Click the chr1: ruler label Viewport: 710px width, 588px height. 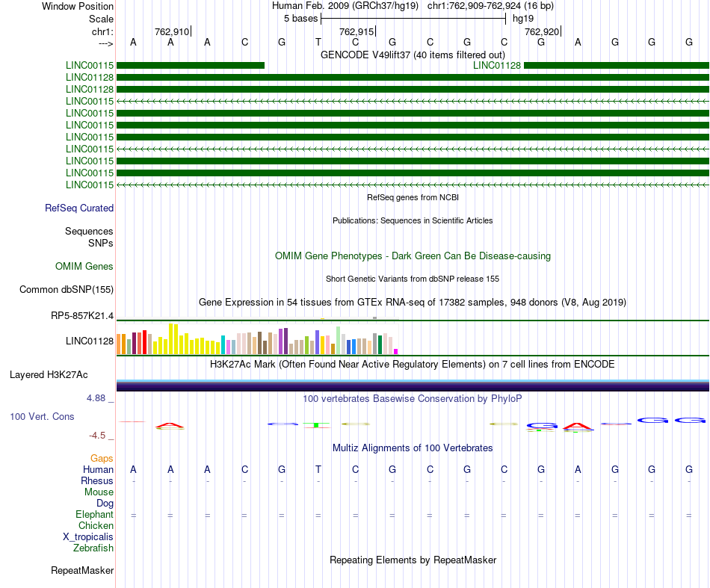pos(102,31)
